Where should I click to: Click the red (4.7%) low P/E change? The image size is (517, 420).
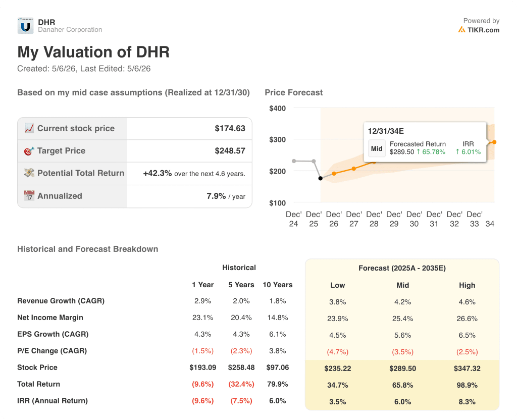338,352
